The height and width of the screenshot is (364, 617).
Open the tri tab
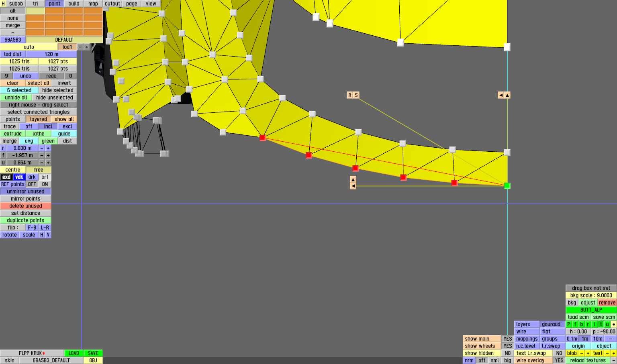(35, 4)
